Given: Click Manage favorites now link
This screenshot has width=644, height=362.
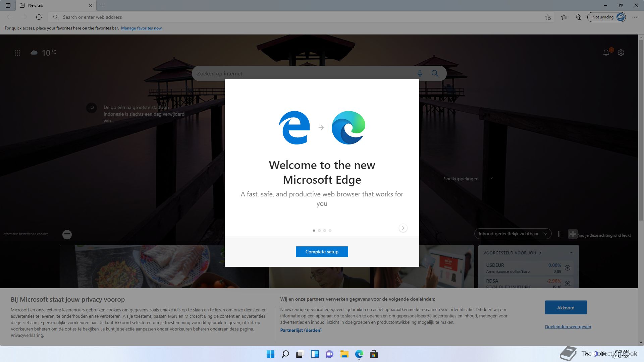Looking at the screenshot, I should [141, 28].
